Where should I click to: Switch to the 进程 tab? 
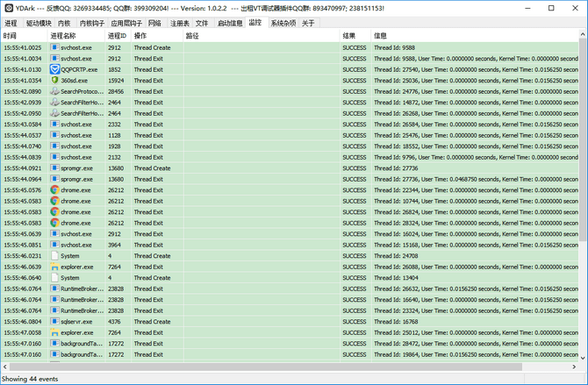(x=11, y=23)
